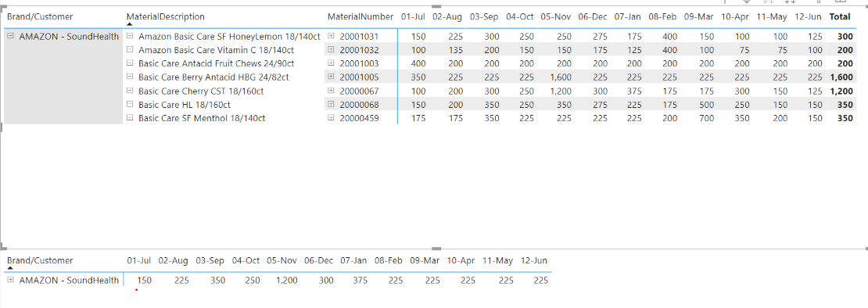This screenshot has width=868, height=308.
Task: Select 375 in bottom matrix 07-Jan cell
Action: [x=360, y=281]
